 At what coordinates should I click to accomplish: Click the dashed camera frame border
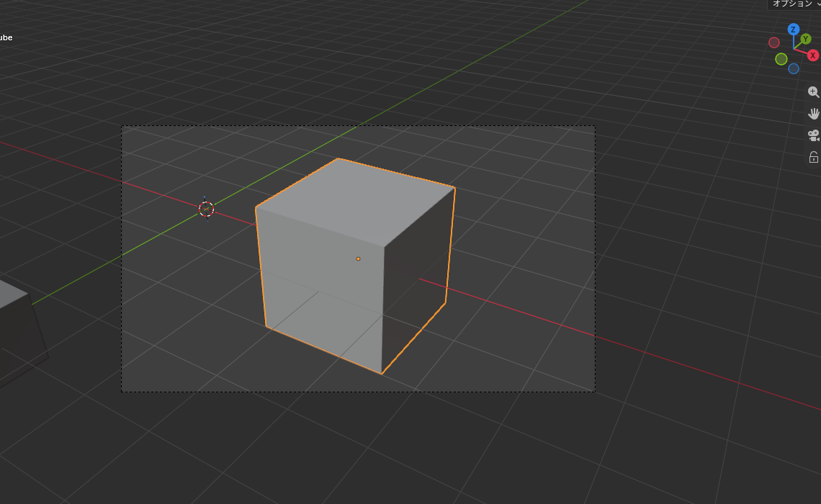click(358, 125)
